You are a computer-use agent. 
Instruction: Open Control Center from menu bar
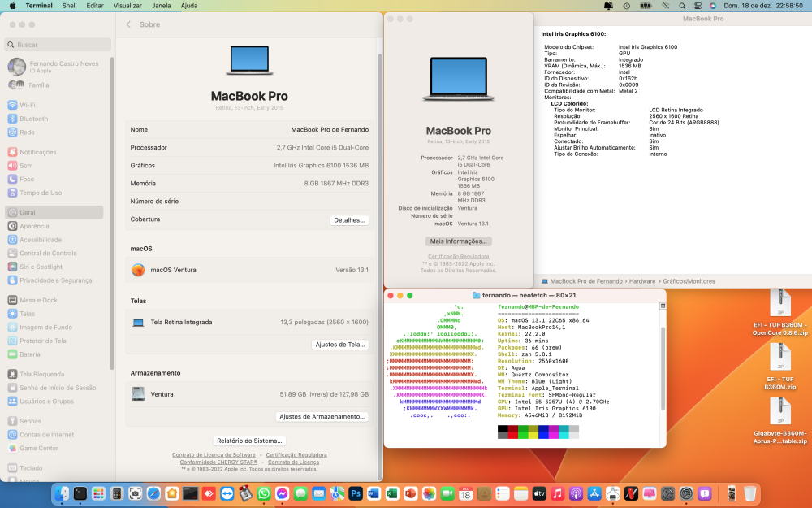click(x=698, y=6)
